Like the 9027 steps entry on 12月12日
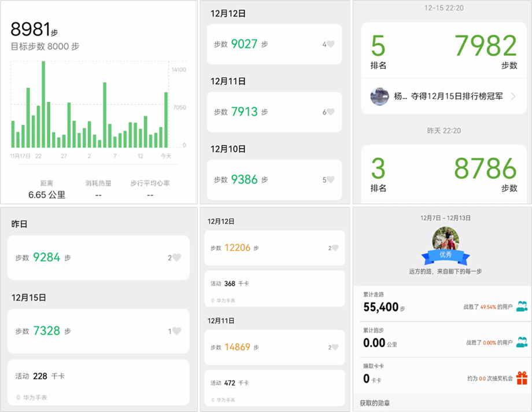 [x=330, y=44]
